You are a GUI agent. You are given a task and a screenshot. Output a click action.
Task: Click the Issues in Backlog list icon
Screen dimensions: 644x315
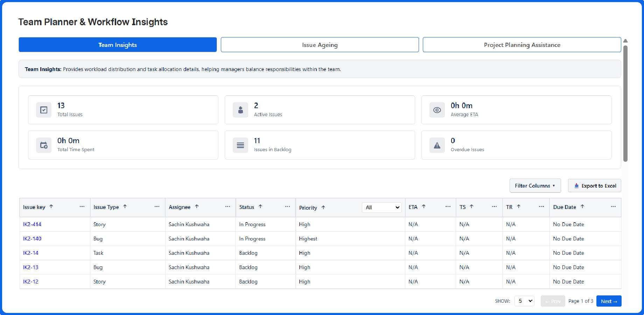[x=240, y=145]
